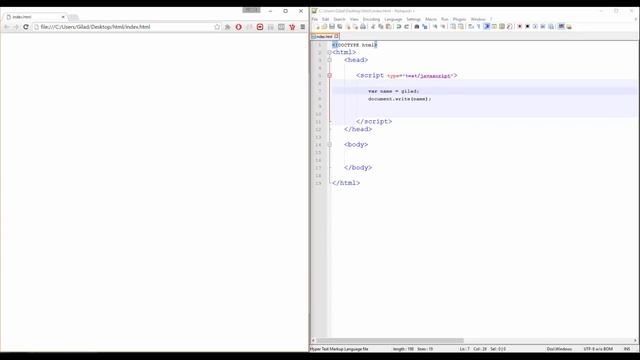The image size is (640, 360).
Task: Select the index.html tab in Notepad++
Action: pos(324,36)
